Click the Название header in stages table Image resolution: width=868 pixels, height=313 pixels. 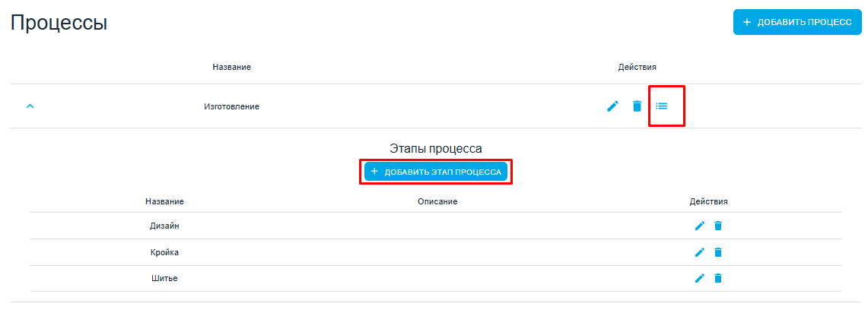164,201
